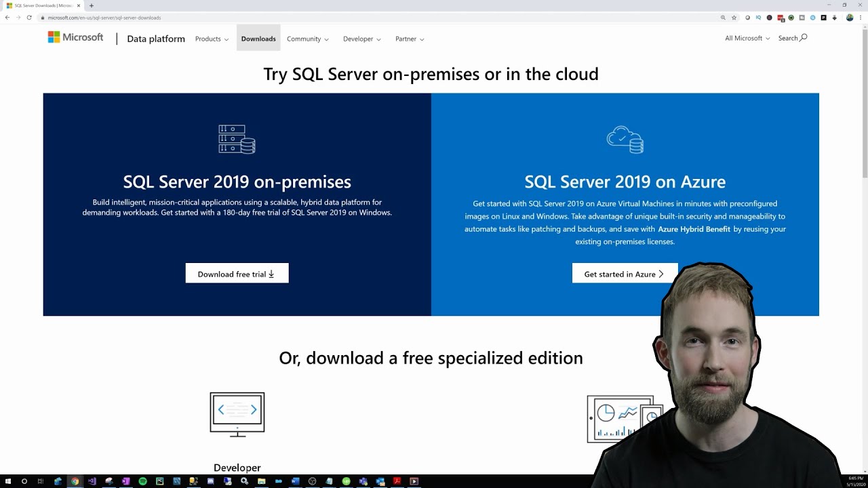Click the SQL Server 2019 on-premises heading
Viewport: 868px width, 488px height.
pos(237,182)
